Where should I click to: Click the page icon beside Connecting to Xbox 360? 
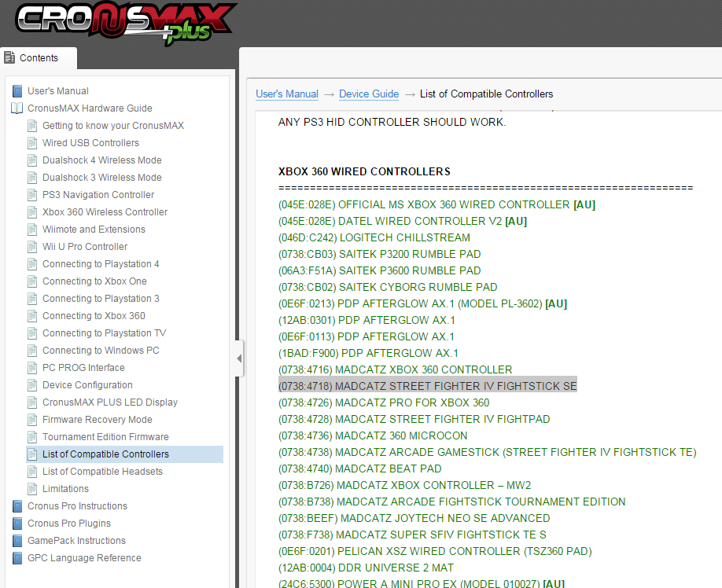(32, 316)
